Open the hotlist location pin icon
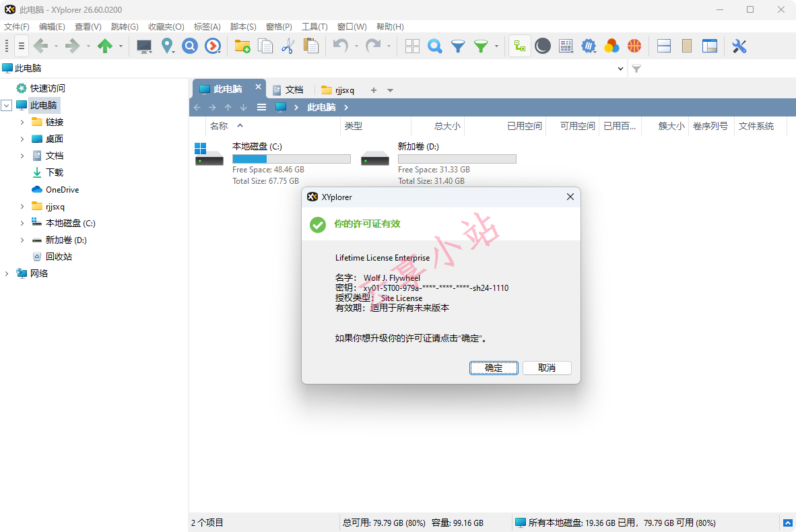796x532 pixels. coord(167,46)
